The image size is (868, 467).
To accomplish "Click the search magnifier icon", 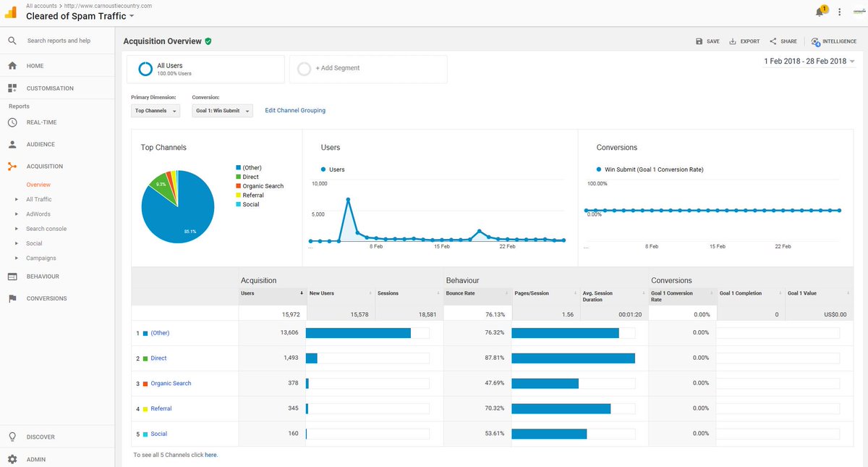I will (12, 41).
